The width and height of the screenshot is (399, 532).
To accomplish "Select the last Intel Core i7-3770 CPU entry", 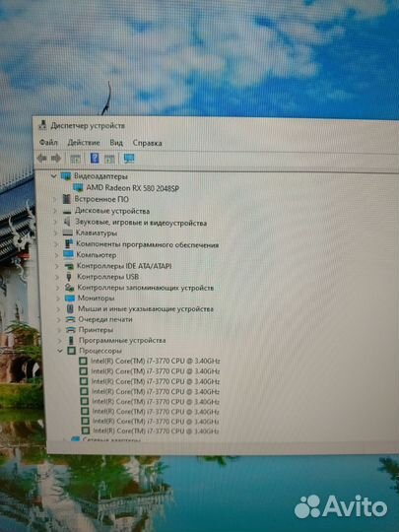I will click(156, 431).
